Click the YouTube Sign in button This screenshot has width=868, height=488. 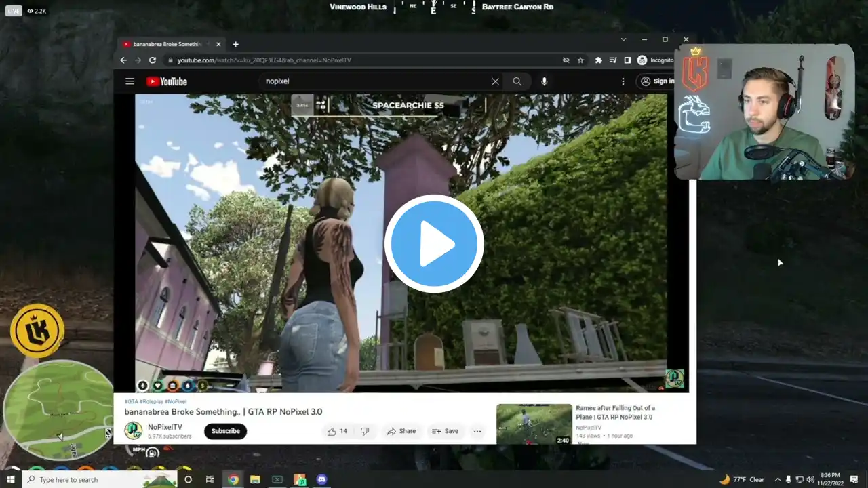pos(656,81)
